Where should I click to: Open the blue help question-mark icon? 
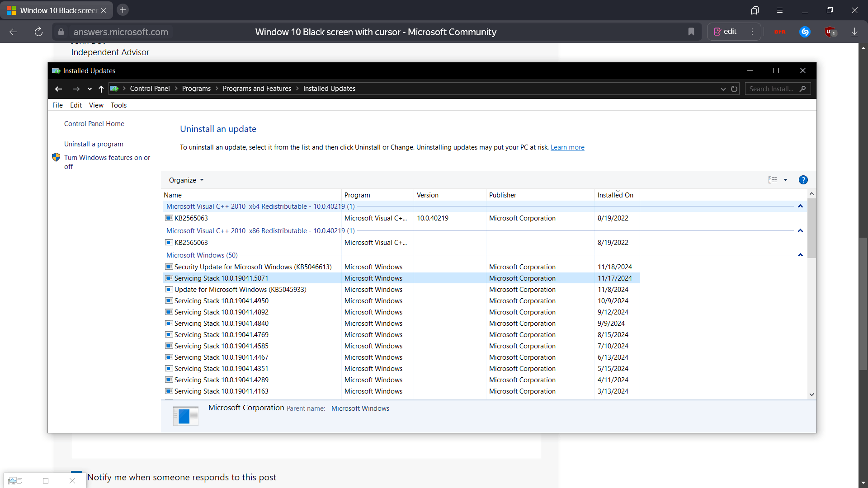point(803,180)
